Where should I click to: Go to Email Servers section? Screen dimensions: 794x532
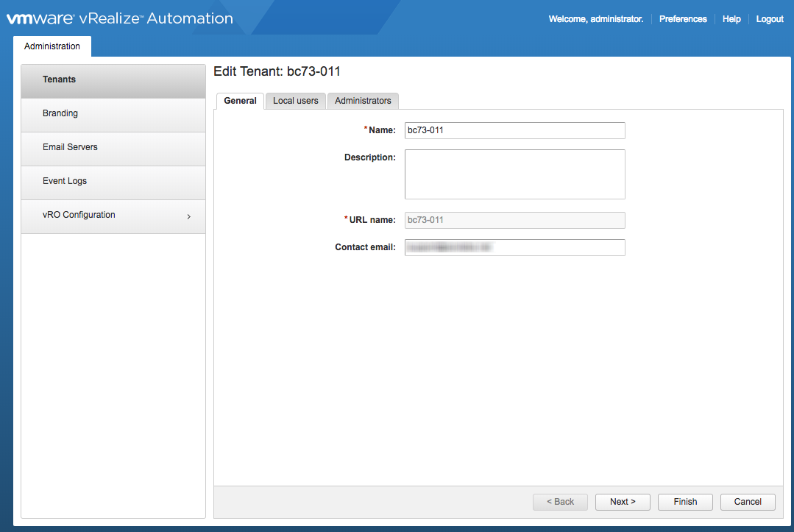click(113, 149)
